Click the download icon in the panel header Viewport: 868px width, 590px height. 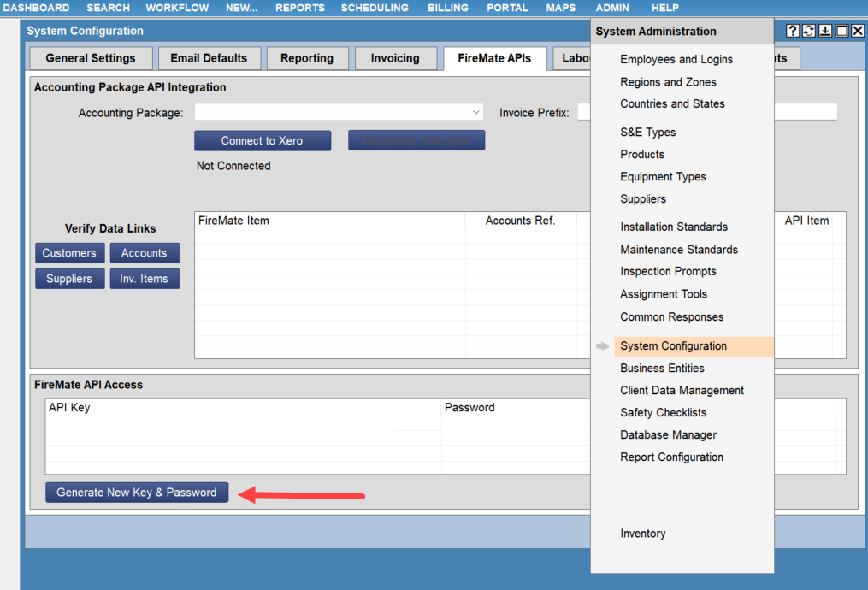(x=824, y=30)
